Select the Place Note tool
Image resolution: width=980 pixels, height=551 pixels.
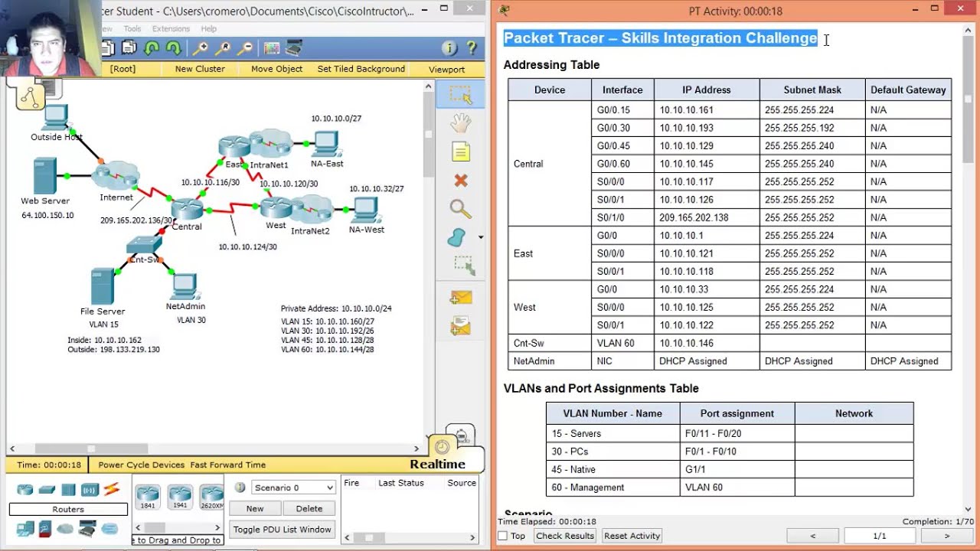(x=460, y=152)
